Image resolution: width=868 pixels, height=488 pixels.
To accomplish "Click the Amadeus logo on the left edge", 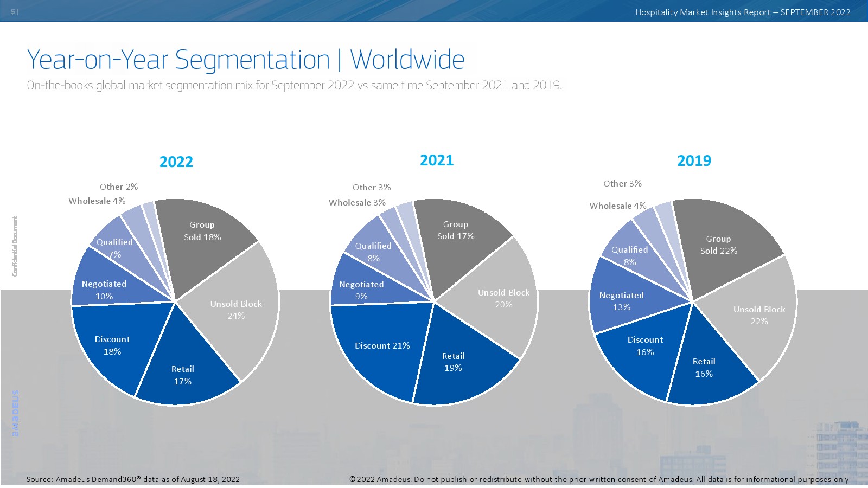I will pyautogui.click(x=15, y=413).
